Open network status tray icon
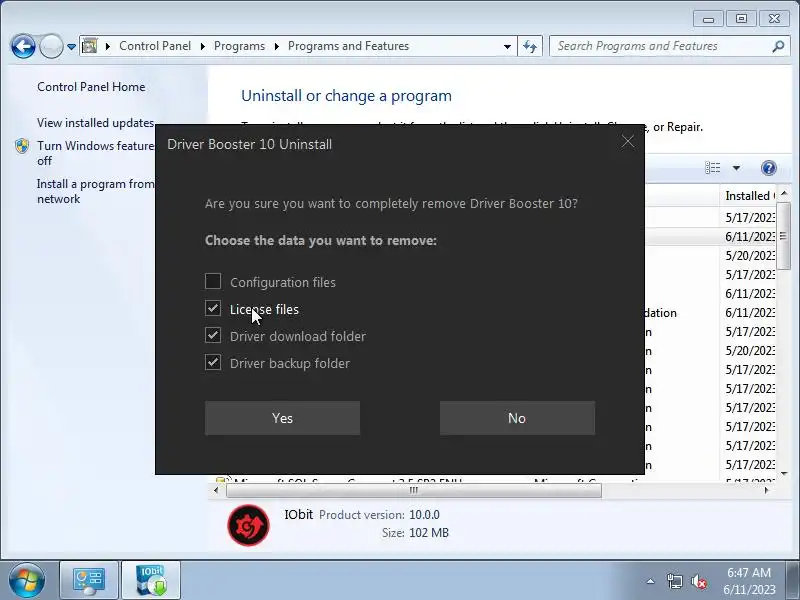The height and width of the screenshot is (600, 800). tap(674, 581)
